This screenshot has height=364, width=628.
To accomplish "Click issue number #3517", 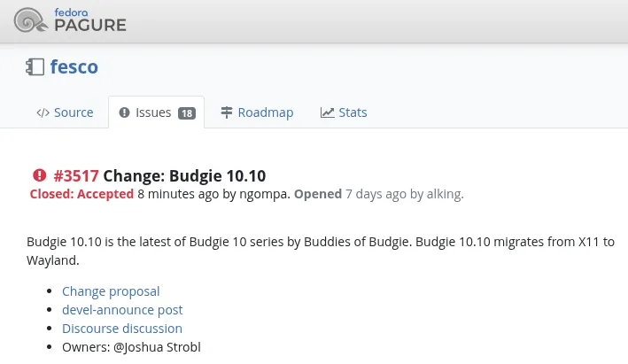I will pos(76,175).
